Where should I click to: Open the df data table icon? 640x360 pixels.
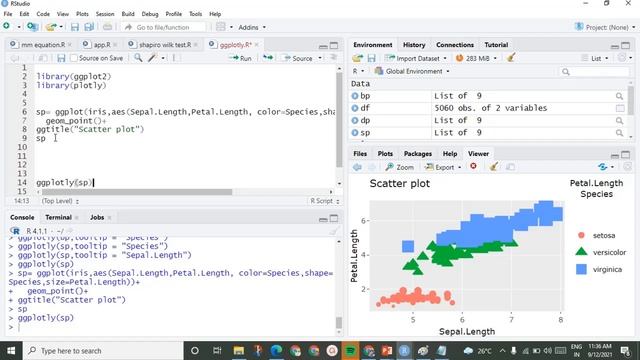coord(620,109)
